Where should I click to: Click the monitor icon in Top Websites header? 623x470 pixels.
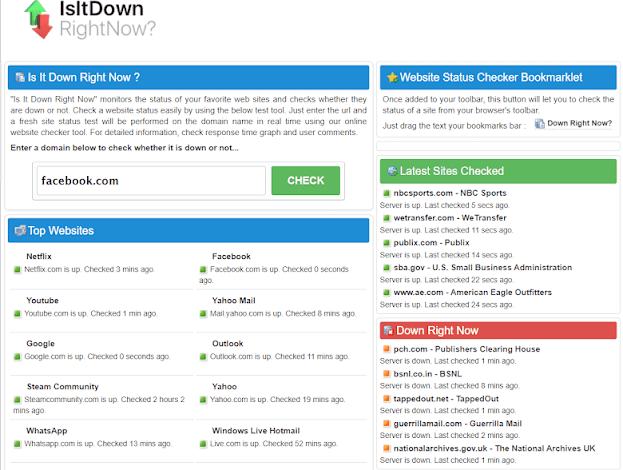[20, 230]
